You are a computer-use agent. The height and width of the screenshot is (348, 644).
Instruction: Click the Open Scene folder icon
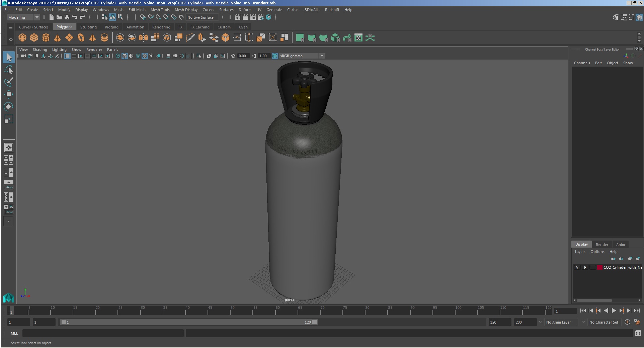coord(59,17)
